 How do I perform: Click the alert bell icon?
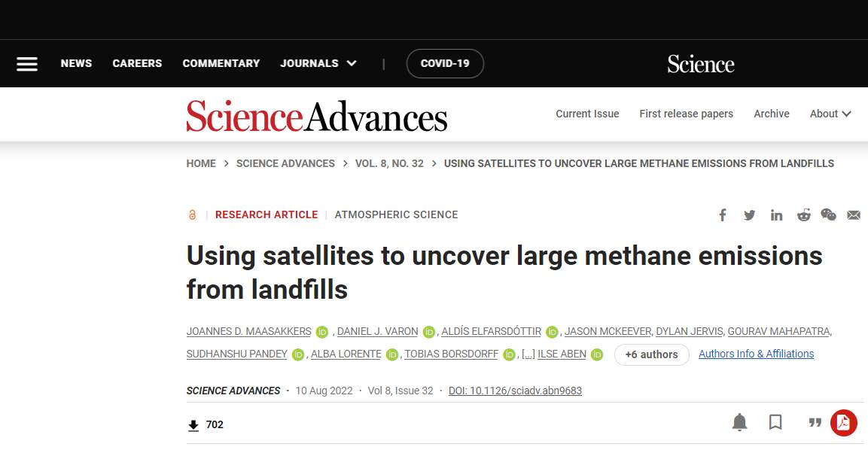[739, 422]
